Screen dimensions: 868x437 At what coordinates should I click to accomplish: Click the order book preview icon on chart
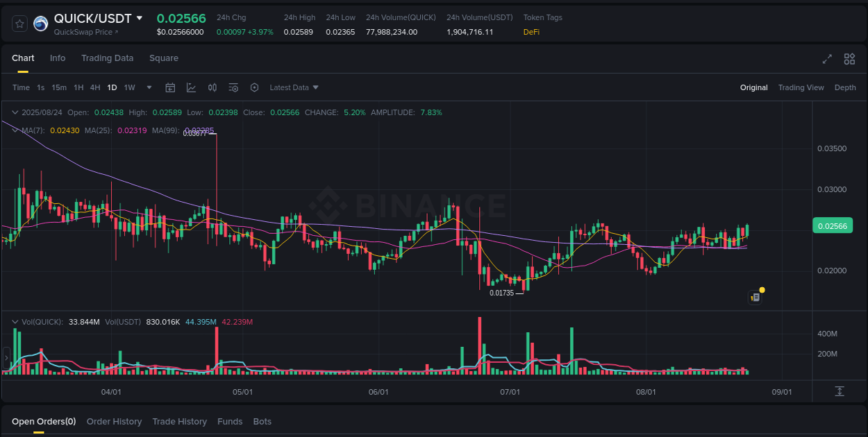755,296
